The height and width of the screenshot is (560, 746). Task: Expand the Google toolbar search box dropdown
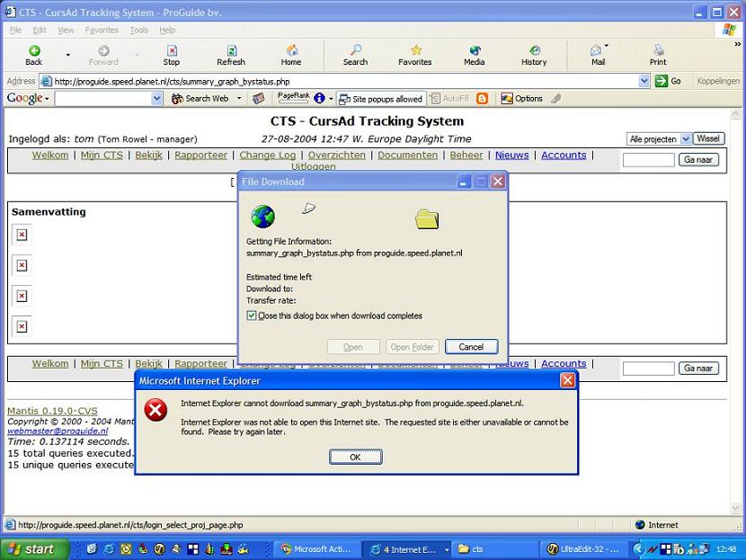coord(156,99)
